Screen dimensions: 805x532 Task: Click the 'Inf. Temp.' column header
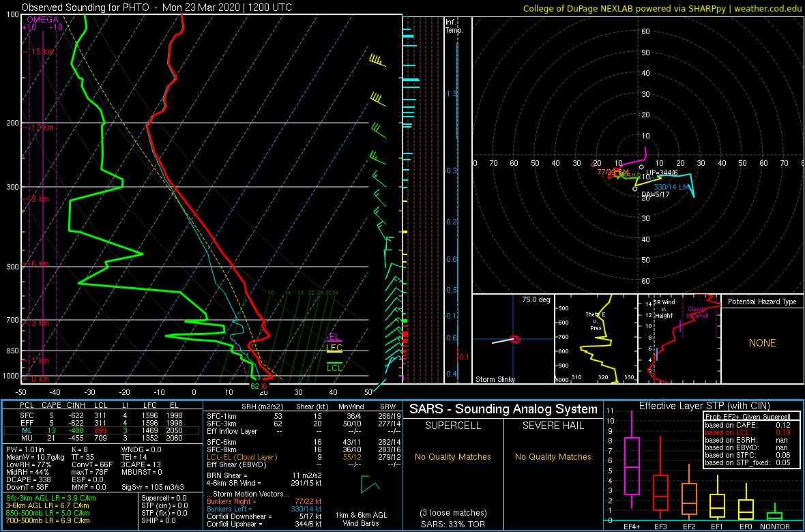pos(454,26)
